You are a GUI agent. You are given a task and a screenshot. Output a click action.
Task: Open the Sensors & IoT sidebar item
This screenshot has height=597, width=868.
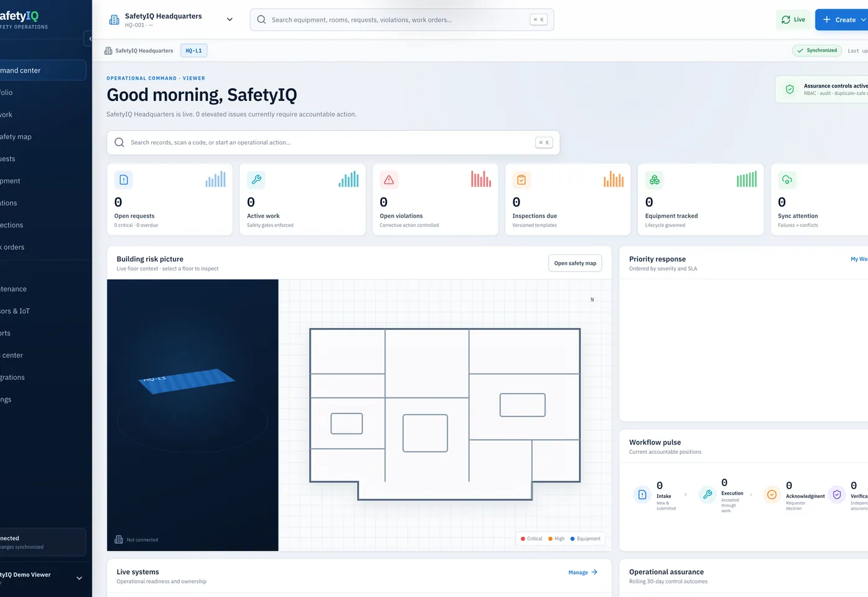[x=43, y=311]
